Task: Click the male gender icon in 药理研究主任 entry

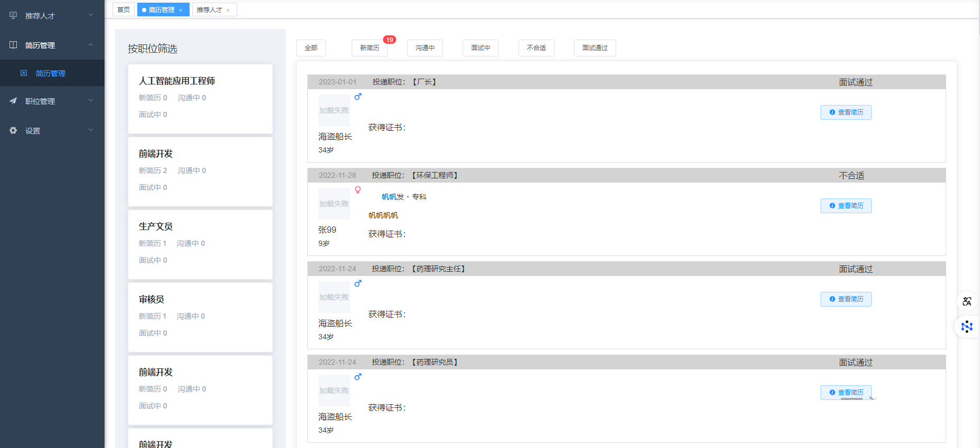Action: [358, 283]
